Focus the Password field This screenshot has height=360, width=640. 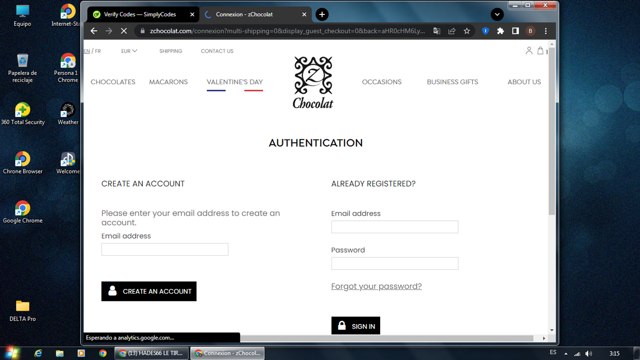[x=395, y=263]
